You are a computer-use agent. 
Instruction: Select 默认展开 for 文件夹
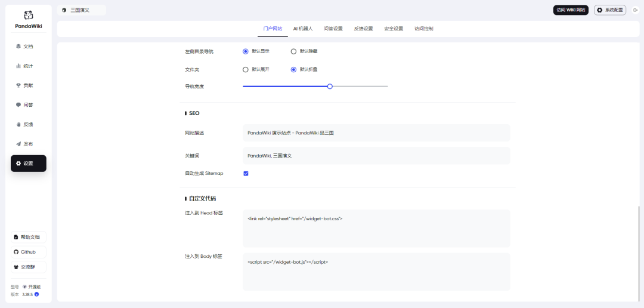246,69
